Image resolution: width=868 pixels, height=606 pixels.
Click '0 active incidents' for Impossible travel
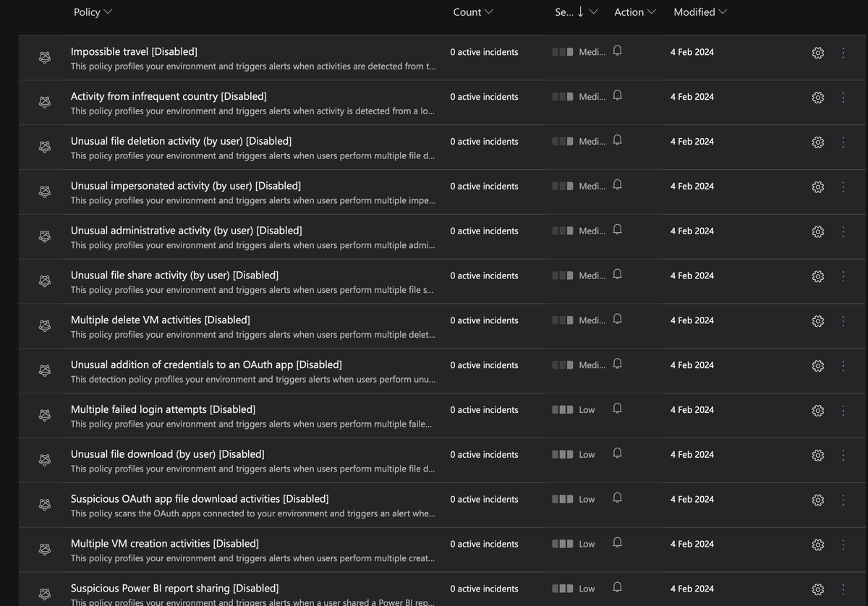click(x=484, y=52)
